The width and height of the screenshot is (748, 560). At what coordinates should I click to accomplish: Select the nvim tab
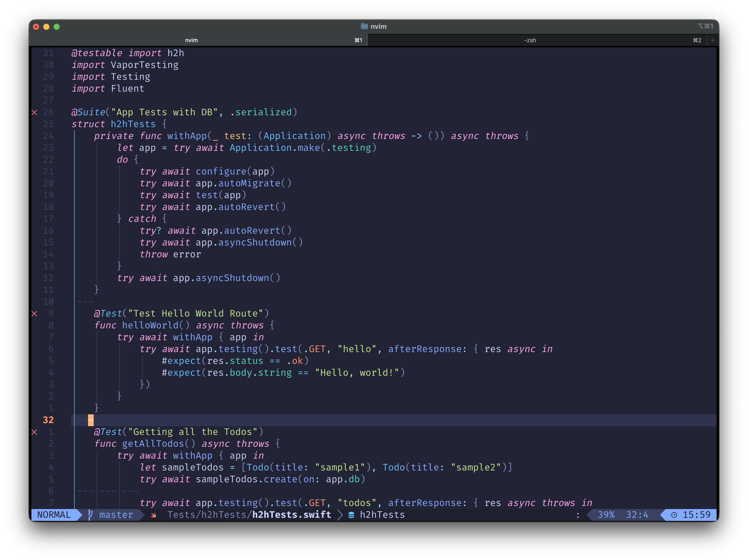tap(192, 40)
